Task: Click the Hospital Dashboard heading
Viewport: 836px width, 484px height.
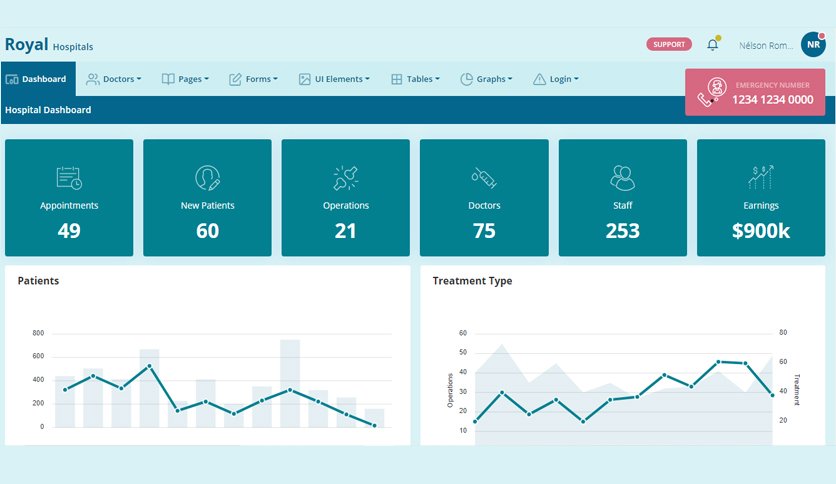Action: (x=48, y=110)
